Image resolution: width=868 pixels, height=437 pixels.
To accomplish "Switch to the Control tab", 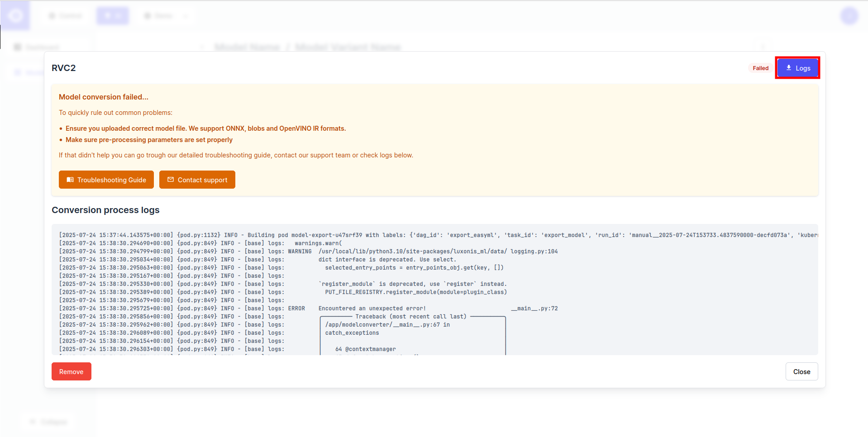I will click(x=66, y=16).
